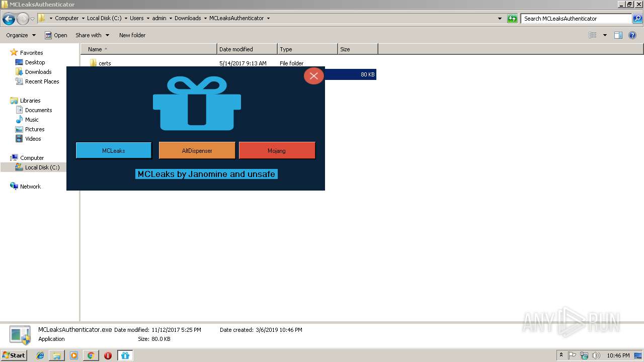644x362 pixels.
Task: Open Explorer help question mark icon
Action: (x=632, y=35)
